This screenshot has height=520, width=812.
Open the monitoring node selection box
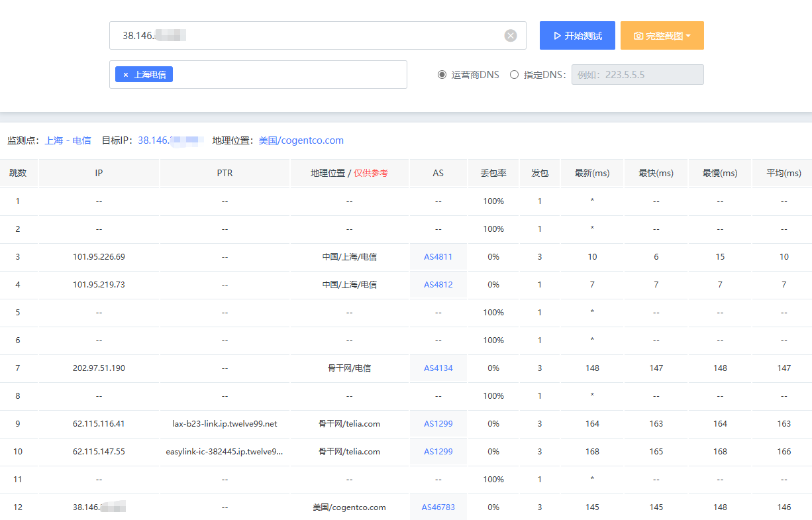click(285, 75)
